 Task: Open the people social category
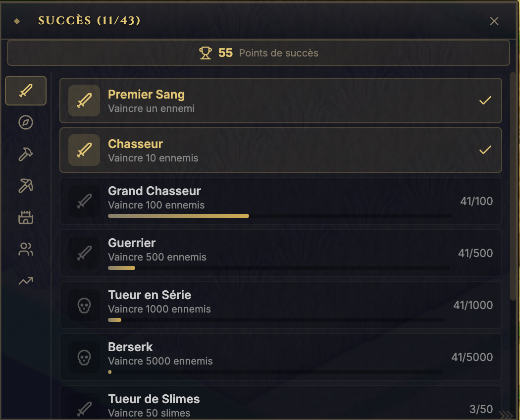click(x=26, y=249)
